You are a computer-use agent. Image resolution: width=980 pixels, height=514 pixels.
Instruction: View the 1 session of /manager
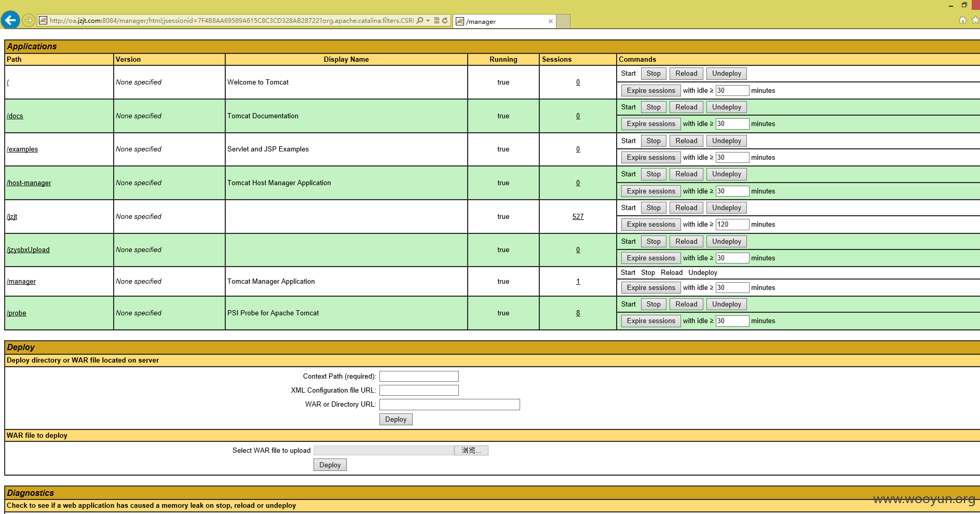click(578, 282)
